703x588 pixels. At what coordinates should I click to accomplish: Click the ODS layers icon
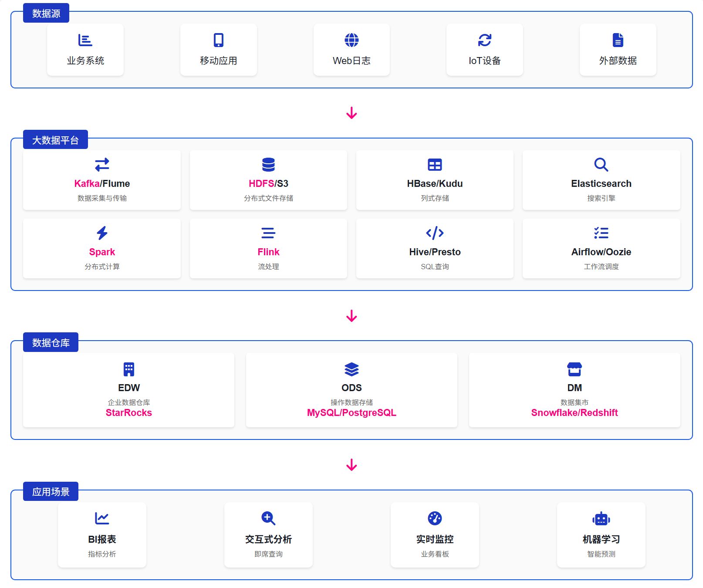[x=351, y=369]
